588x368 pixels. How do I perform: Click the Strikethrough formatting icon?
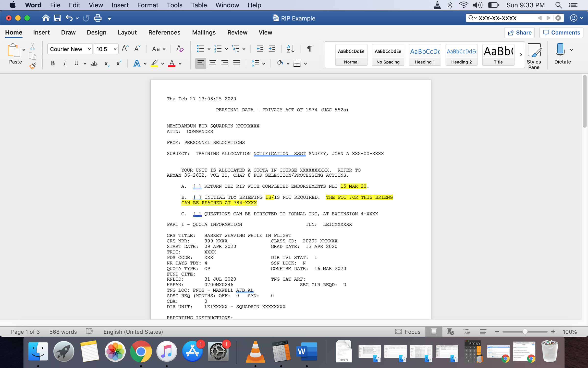(94, 64)
